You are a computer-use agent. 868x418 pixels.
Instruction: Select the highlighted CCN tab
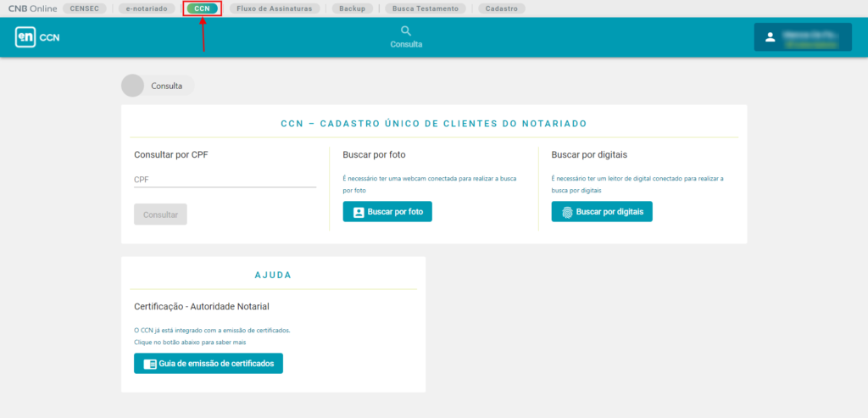coord(202,8)
